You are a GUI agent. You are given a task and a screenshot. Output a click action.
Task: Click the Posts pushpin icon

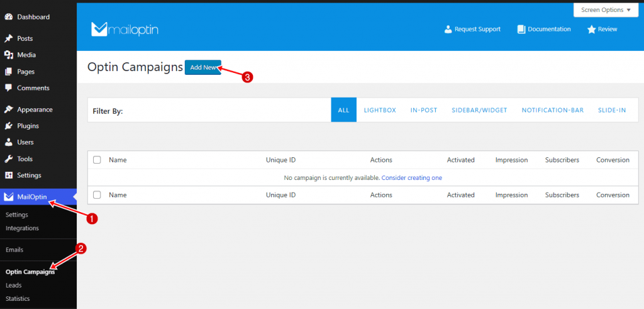(8, 38)
